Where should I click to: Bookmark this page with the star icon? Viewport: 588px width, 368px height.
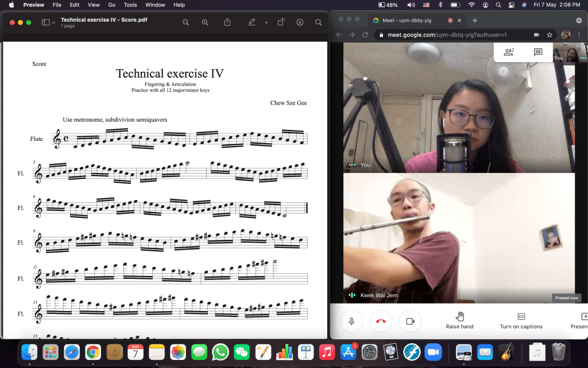click(x=550, y=34)
